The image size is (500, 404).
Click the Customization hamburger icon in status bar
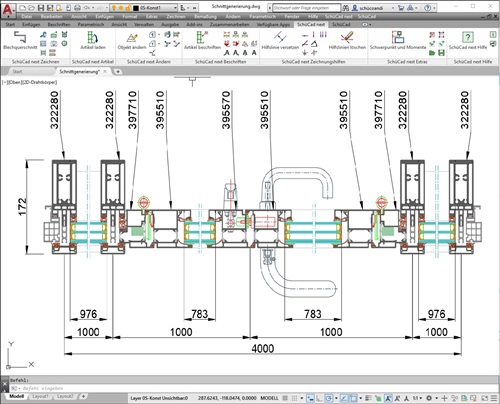494,398
